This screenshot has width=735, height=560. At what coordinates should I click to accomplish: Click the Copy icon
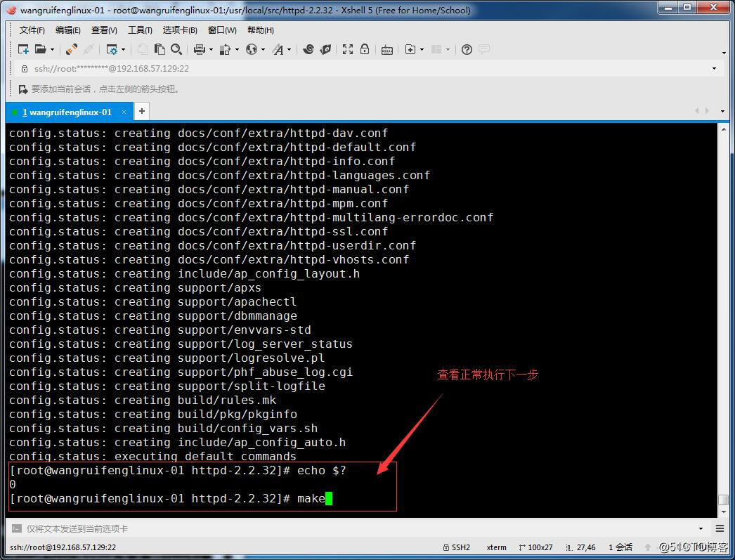[143, 49]
